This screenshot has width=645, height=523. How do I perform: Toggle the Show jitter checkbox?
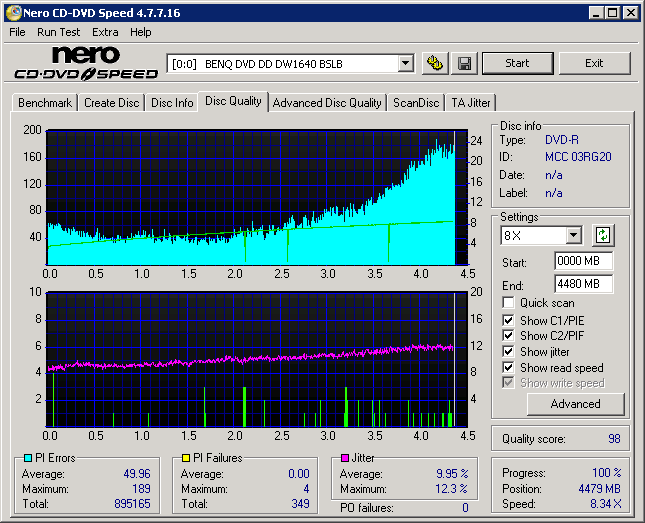click(x=509, y=352)
